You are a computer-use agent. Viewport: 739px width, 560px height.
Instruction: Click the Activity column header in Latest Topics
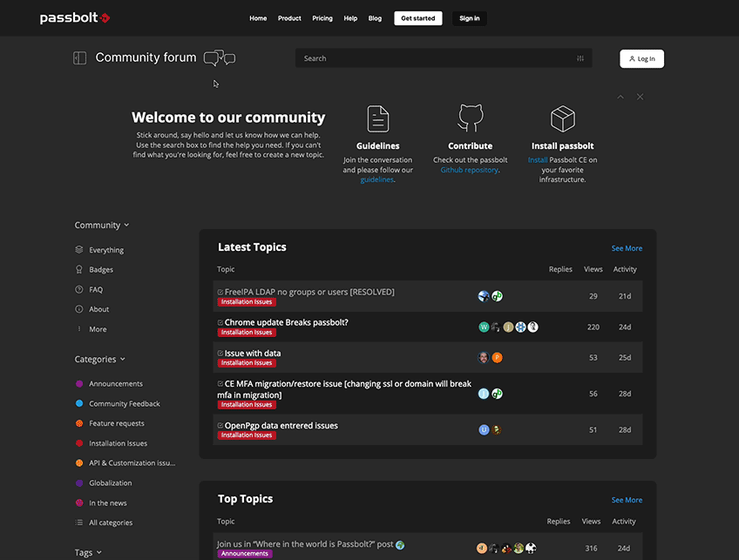click(625, 269)
